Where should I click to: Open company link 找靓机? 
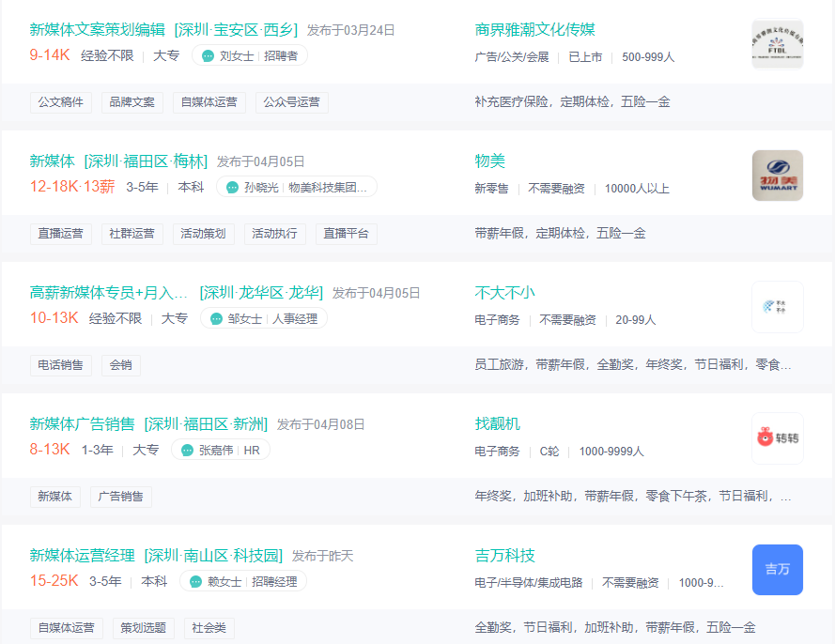(x=497, y=424)
